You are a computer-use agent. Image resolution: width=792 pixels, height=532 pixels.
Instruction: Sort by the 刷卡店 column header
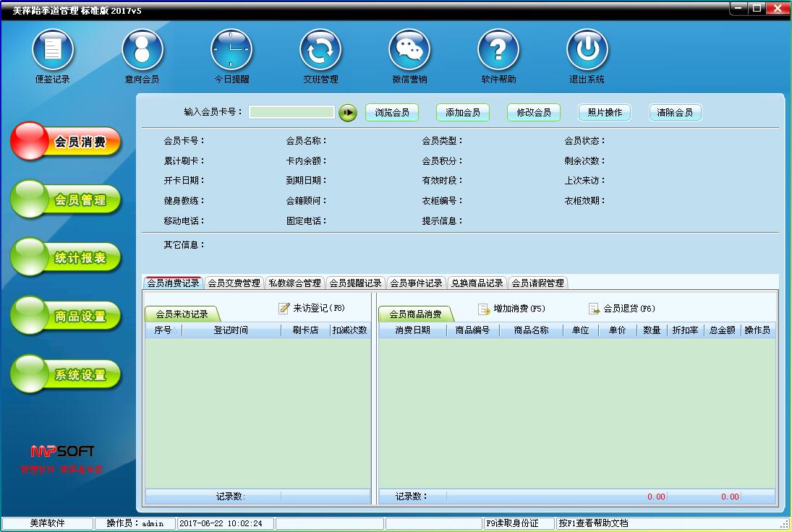[305, 330]
